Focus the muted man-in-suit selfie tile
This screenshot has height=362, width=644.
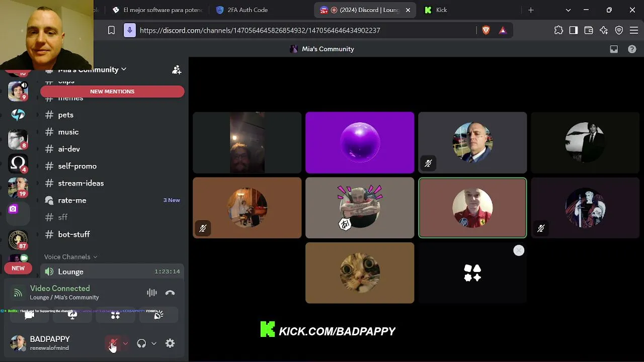472,143
